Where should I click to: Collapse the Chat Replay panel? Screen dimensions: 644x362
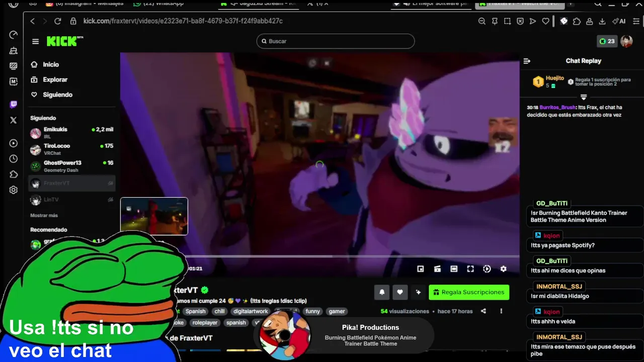527,61
